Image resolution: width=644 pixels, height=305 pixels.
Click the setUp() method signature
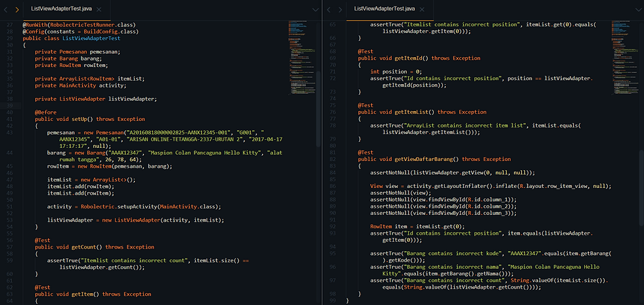coord(89,119)
